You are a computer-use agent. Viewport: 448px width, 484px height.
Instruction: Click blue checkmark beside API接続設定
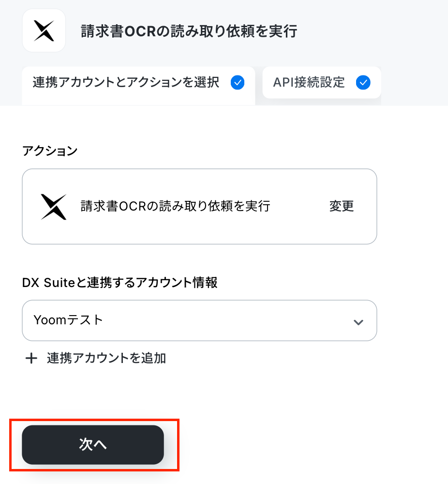click(x=363, y=82)
